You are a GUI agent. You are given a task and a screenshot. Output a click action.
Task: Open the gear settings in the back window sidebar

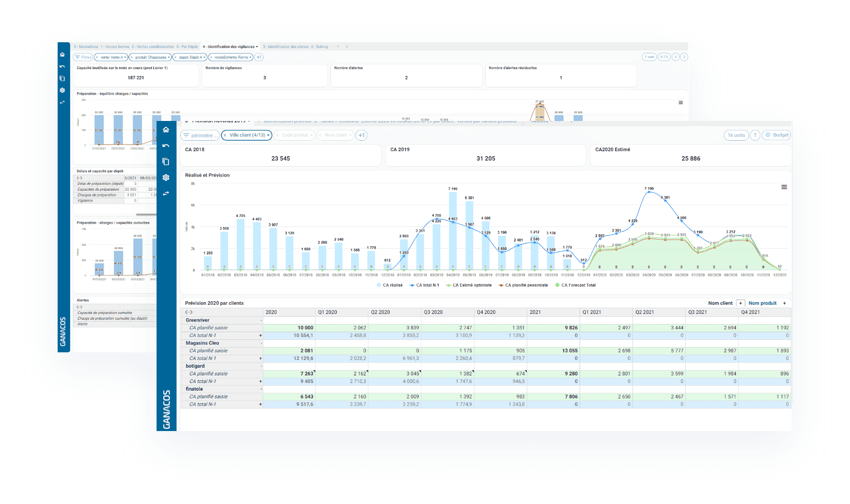(x=62, y=90)
